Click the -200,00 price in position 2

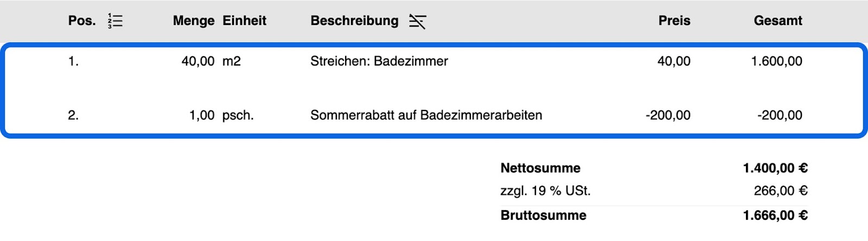pos(668,115)
